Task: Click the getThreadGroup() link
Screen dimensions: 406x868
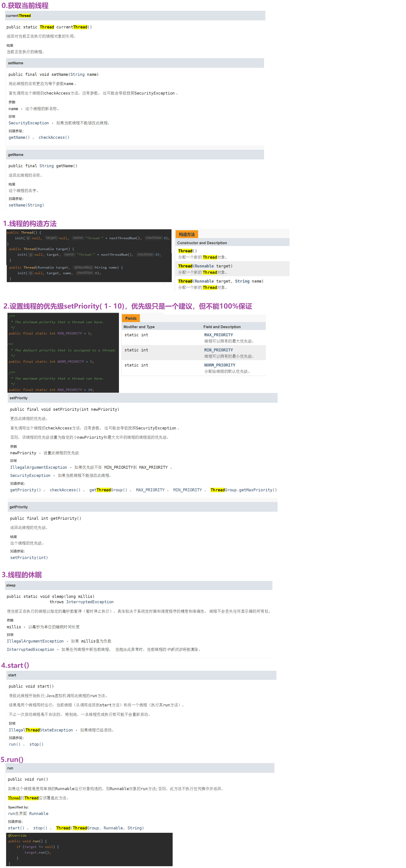Action: [108, 490]
